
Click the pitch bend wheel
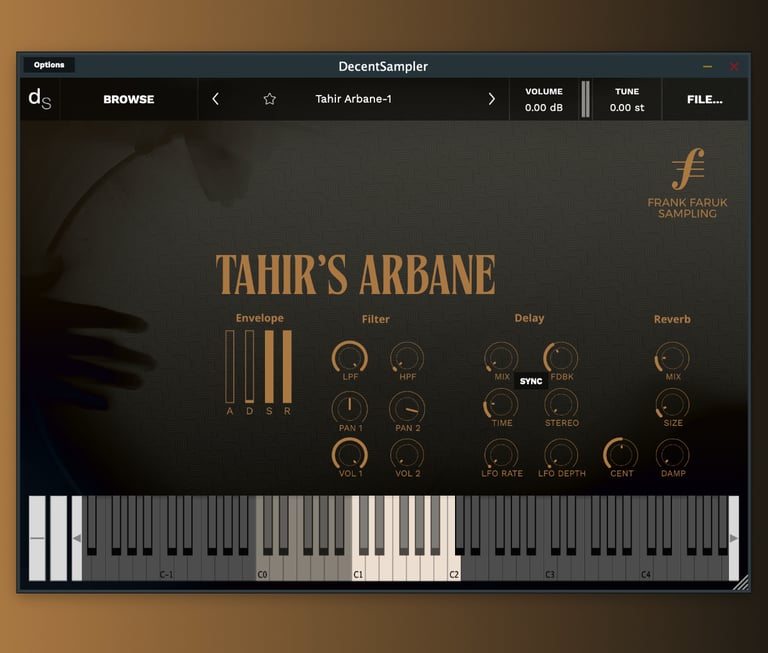37,538
